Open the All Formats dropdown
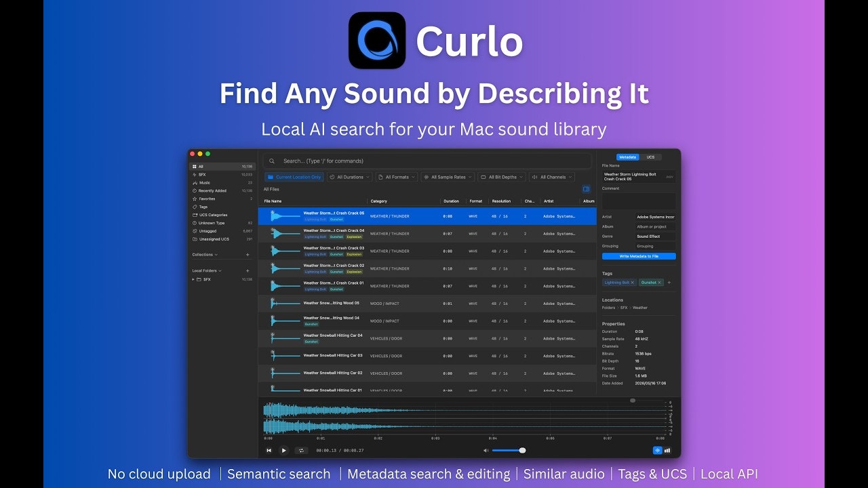 [397, 177]
